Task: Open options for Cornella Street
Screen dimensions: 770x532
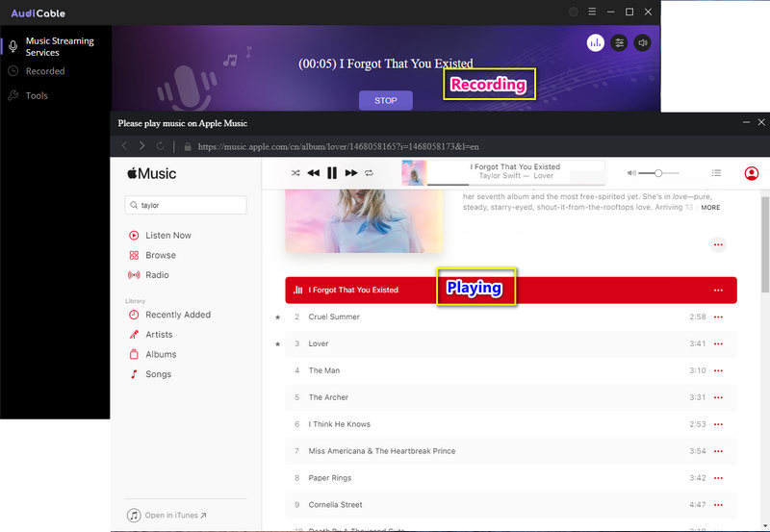Action: pyautogui.click(x=718, y=504)
